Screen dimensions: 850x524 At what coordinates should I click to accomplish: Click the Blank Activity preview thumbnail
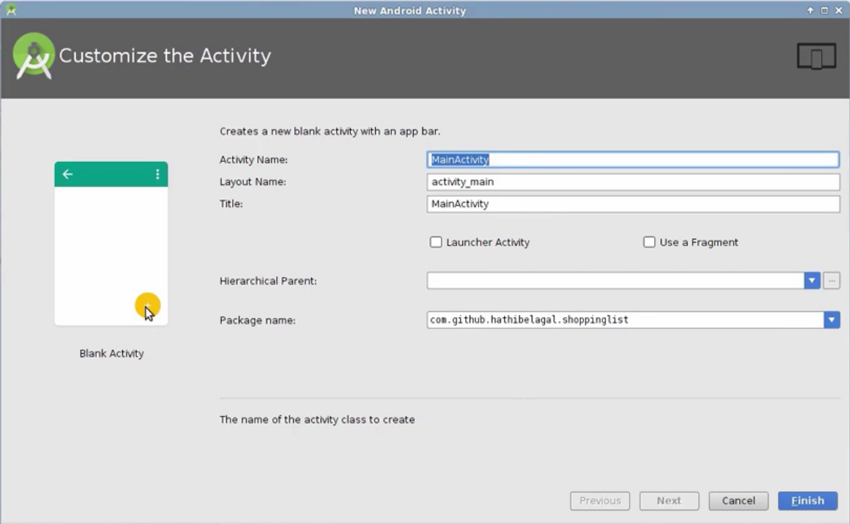pyautogui.click(x=111, y=243)
